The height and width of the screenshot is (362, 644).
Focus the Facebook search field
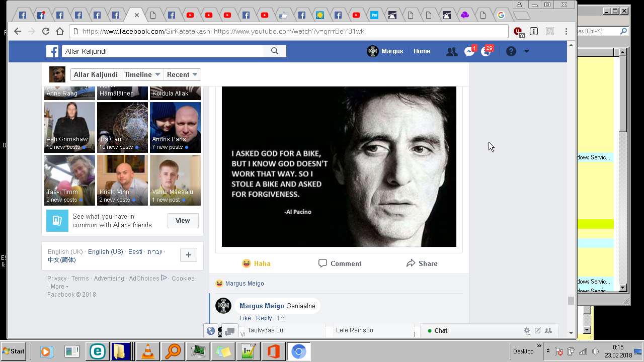tap(163, 51)
